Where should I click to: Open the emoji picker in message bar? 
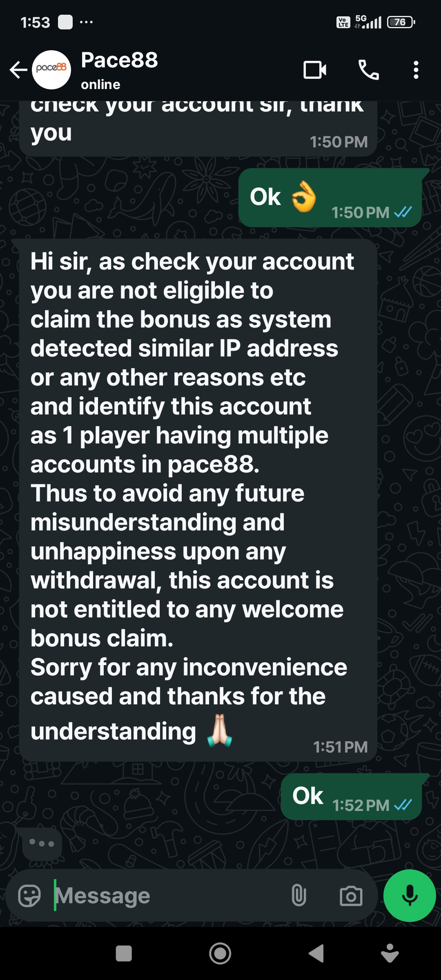pyautogui.click(x=29, y=896)
